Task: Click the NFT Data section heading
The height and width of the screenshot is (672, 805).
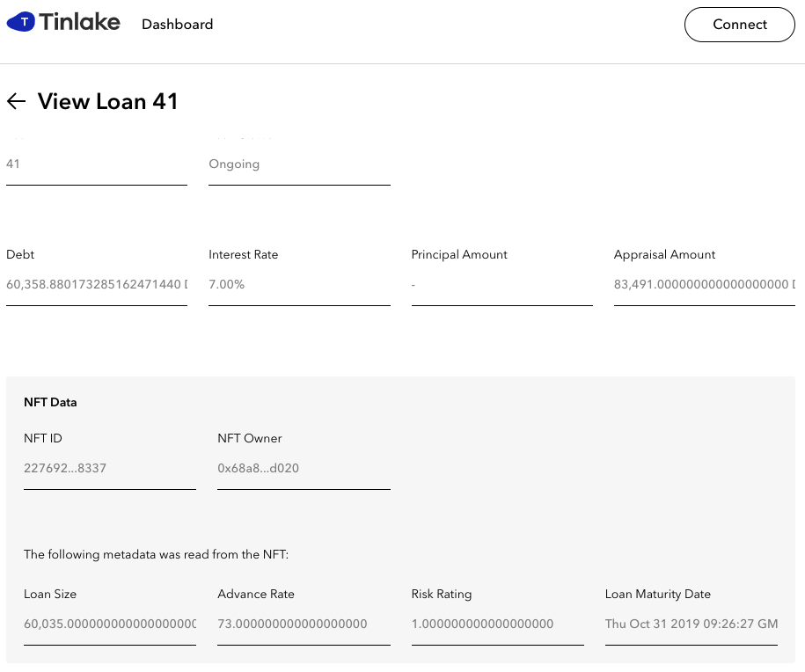Action: tap(50, 402)
